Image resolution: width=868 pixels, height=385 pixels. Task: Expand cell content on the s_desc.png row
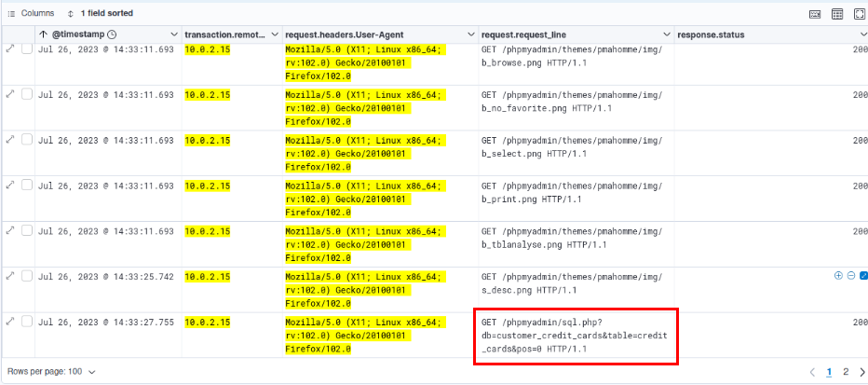[862, 276]
